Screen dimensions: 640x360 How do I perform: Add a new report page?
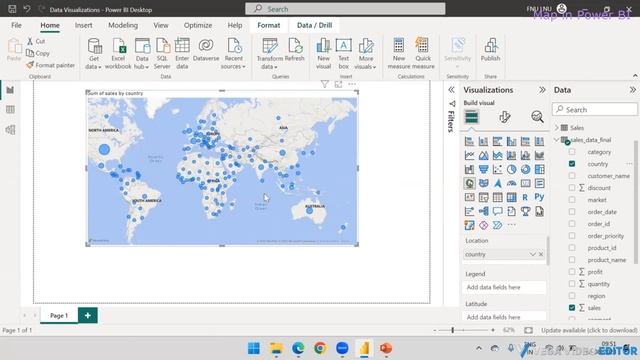[x=88, y=315]
